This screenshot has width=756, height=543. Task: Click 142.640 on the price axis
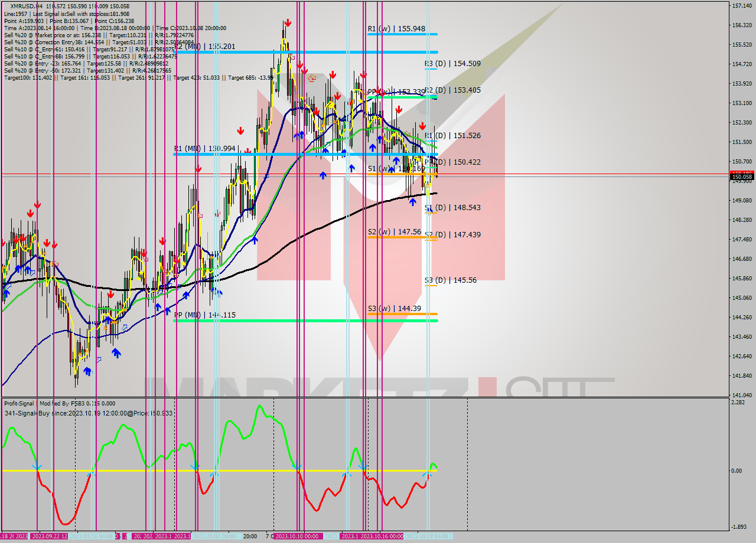[741, 356]
